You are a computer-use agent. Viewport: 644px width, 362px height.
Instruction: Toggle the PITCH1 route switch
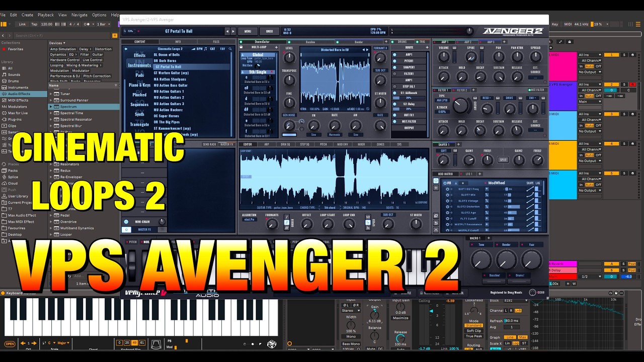click(x=394, y=61)
